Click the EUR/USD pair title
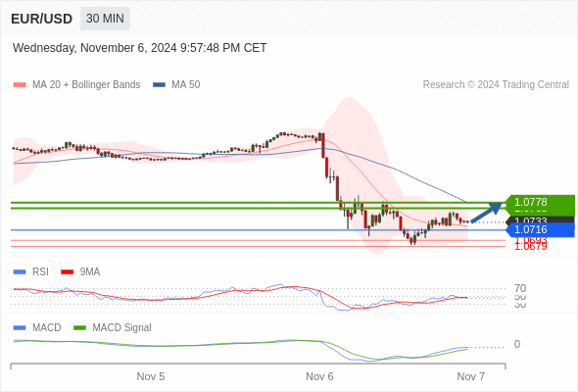 42,19
